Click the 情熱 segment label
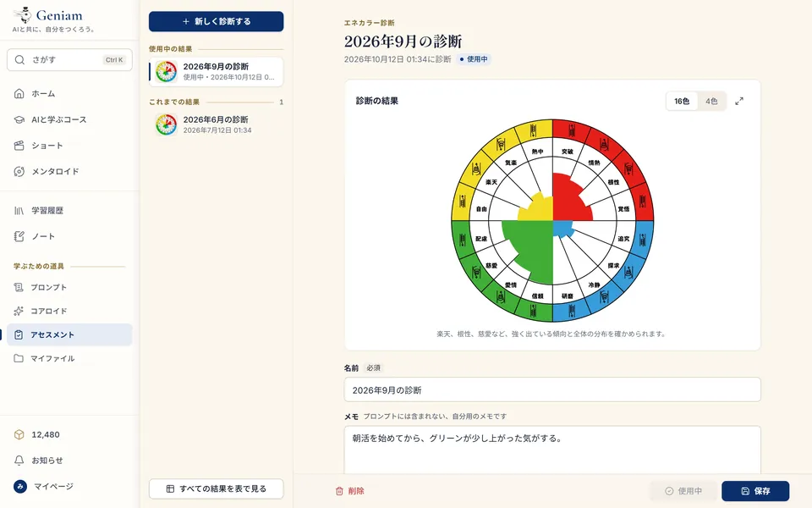812x508 pixels. (x=594, y=163)
